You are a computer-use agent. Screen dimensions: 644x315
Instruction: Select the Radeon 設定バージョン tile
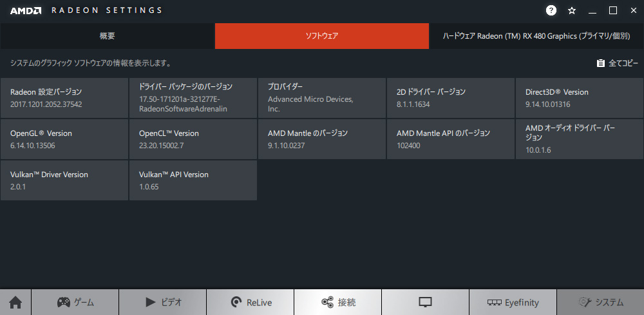point(64,98)
